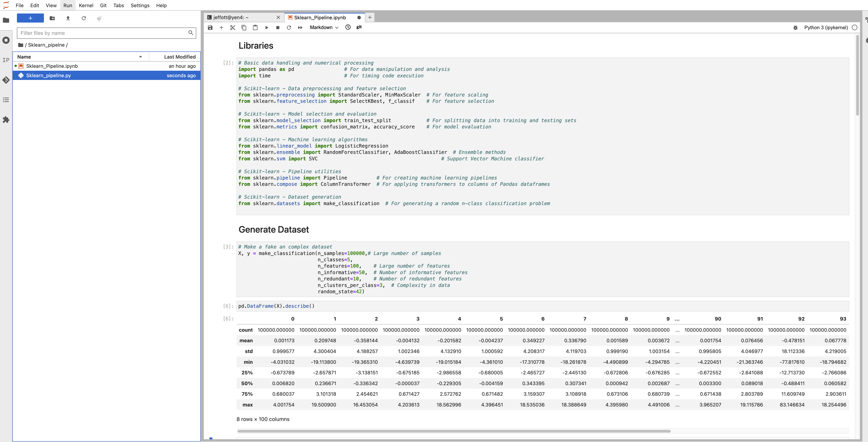Open cell type Markdown dropdown
Viewport: 868px width, 442px height.
324,28
